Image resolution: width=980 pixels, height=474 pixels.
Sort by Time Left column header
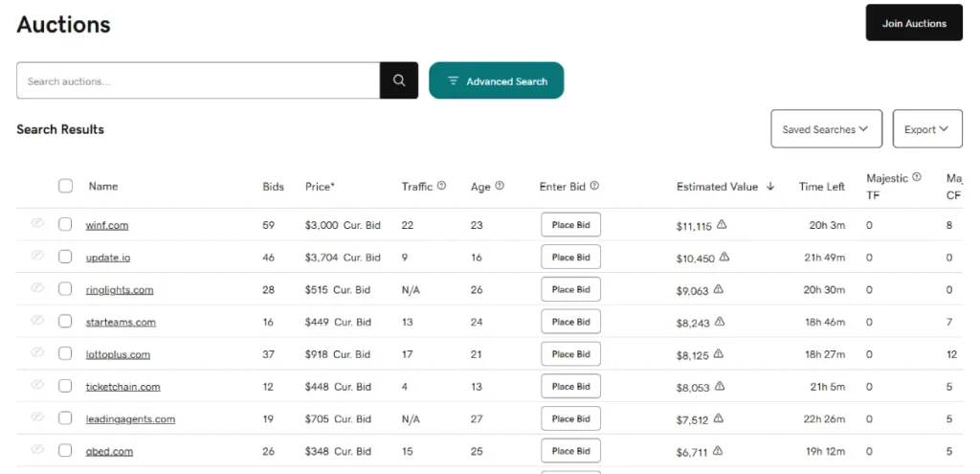(x=822, y=187)
